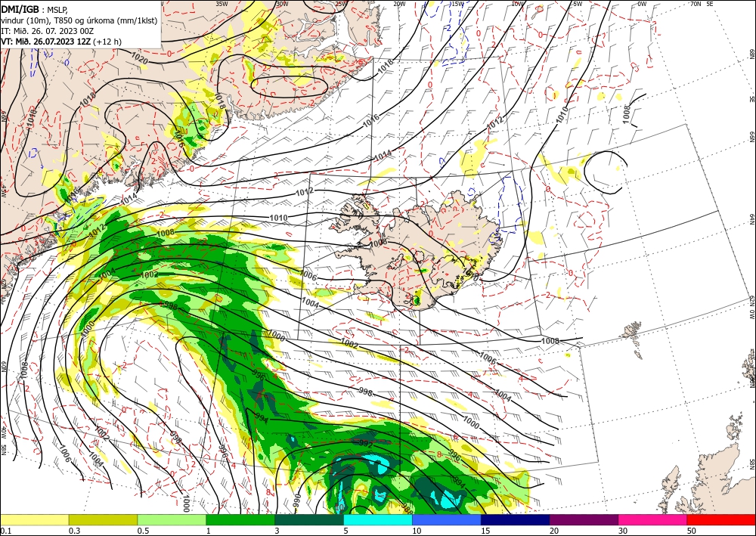Click legend value '0.3' on color bar
756x536 pixels.
click(x=74, y=531)
